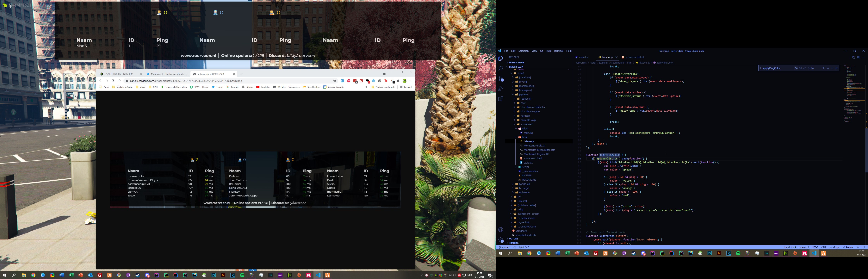Bookmark page with star icon

[x=335, y=81]
